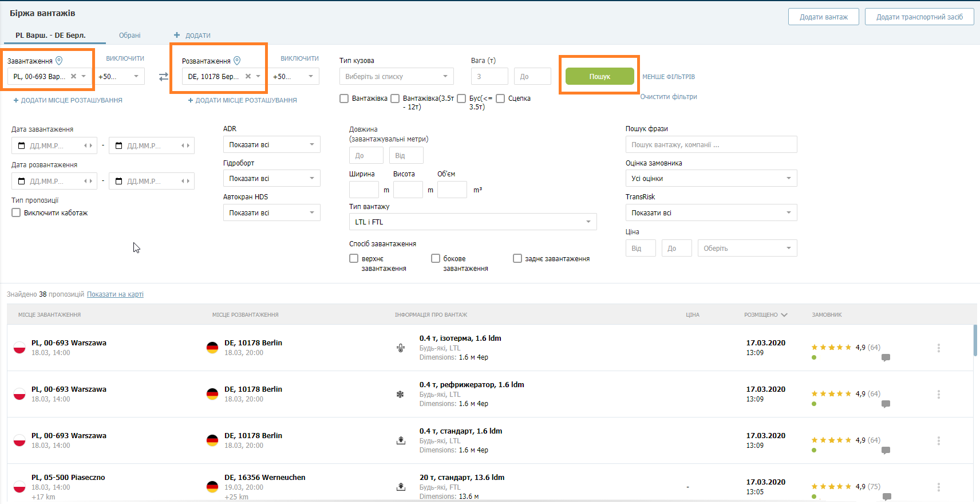The height and width of the screenshot is (504, 980).
Task: Click Polish flag in first Warszawa row
Action: pos(19,348)
